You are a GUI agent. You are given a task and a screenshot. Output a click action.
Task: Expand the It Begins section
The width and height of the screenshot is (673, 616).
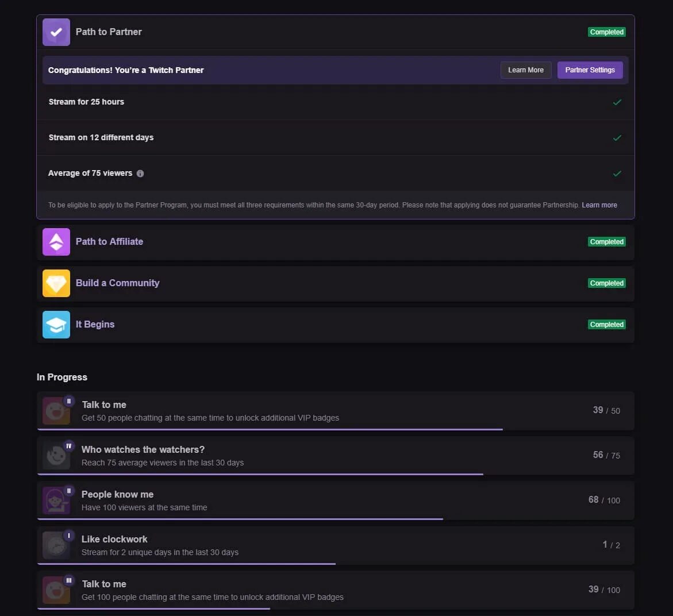pyautogui.click(x=333, y=325)
